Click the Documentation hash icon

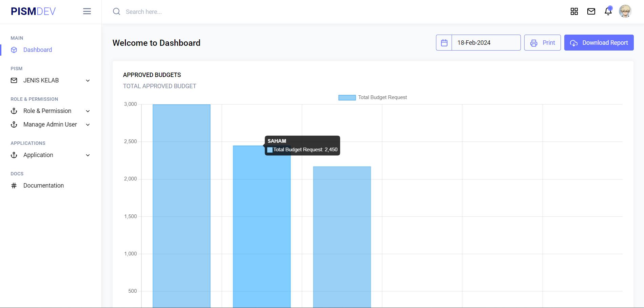pyautogui.click(x=14, y=186)
